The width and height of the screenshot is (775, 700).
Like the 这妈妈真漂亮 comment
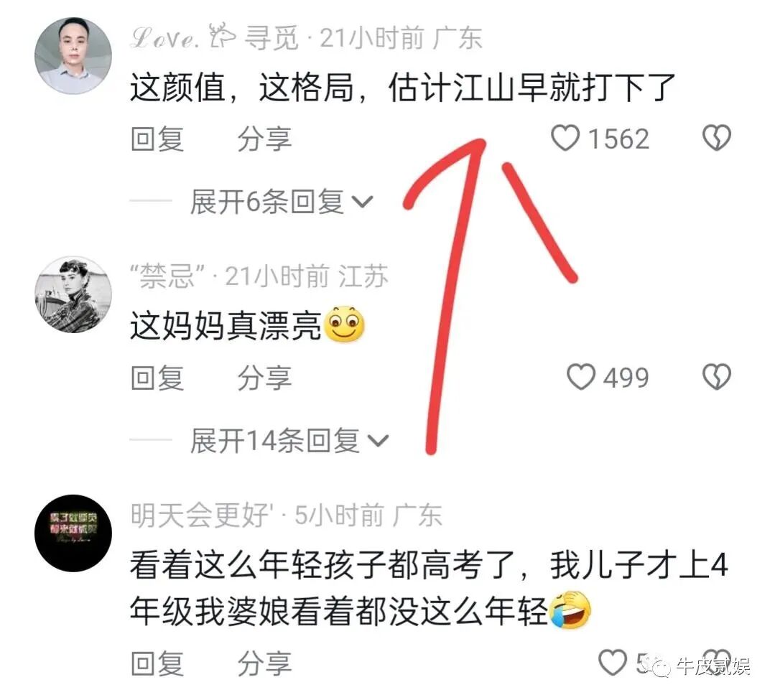point(581,377)
